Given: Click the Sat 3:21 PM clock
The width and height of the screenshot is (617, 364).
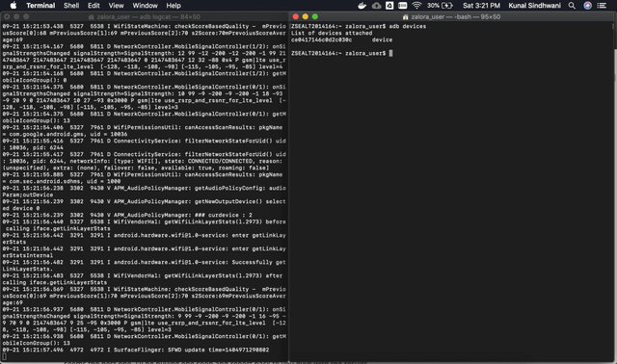Looking at the screenshot, I should [x=481, y=6].
